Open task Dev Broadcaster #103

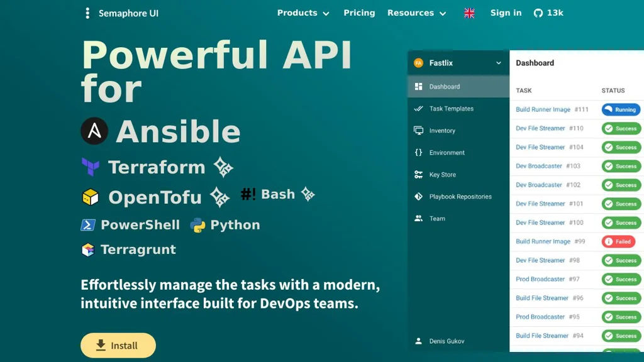coord(548,166)
